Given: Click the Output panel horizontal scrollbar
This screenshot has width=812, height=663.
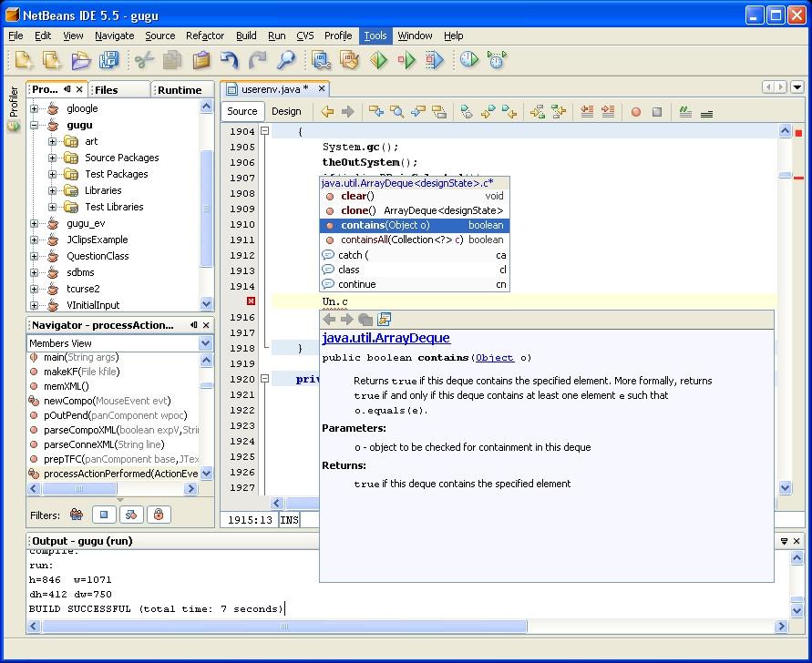Looking at the screenshot, I should click(284, 627).
